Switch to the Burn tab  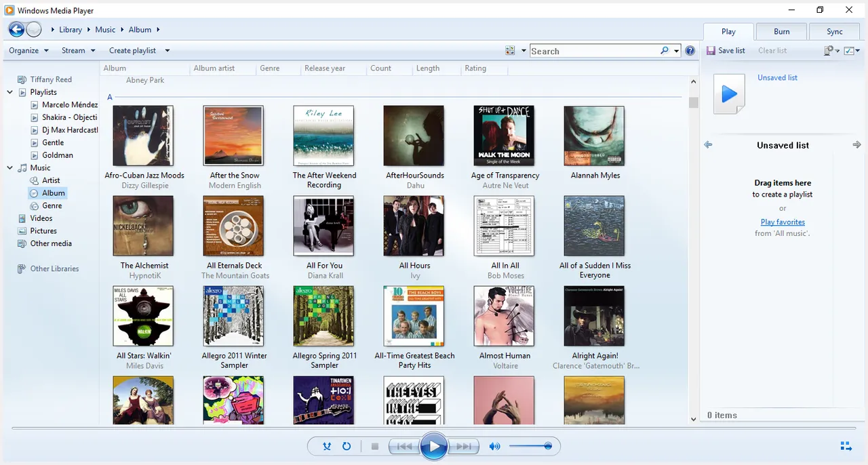(782, 31)
